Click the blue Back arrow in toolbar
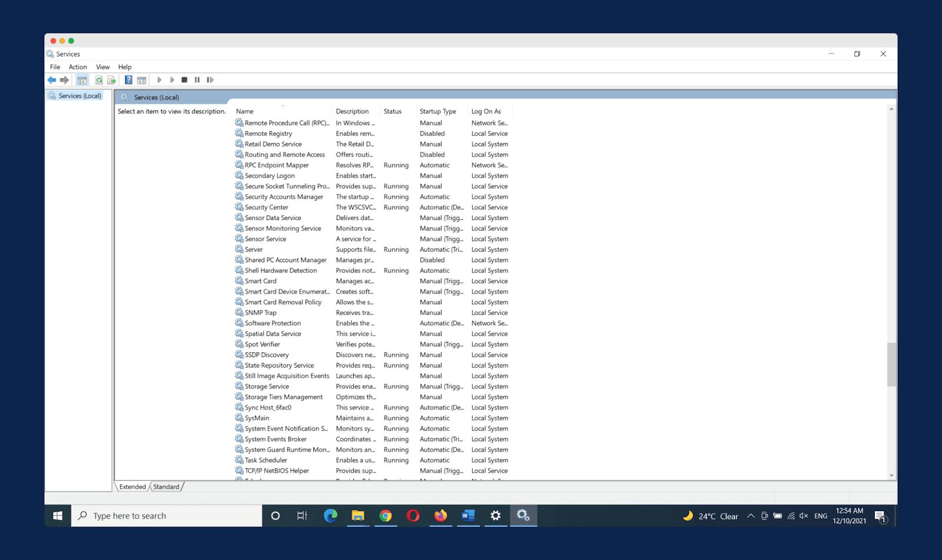Screen dimensions: 942x560 [x=52, y=80]
